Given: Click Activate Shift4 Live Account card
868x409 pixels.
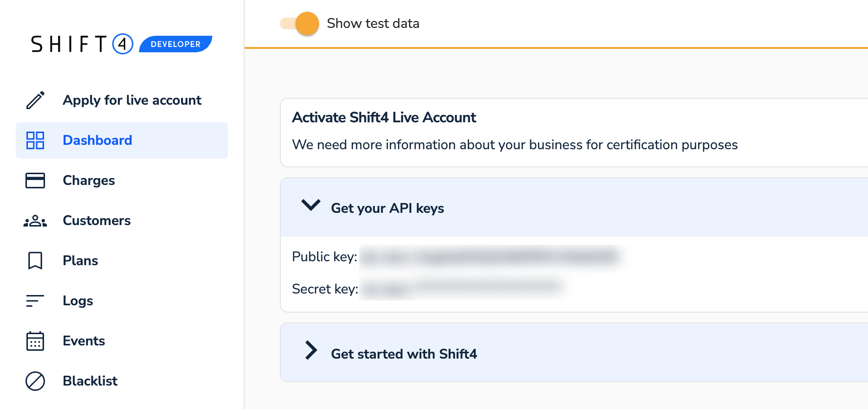Looking at the screenshot, I should point(514,132).
